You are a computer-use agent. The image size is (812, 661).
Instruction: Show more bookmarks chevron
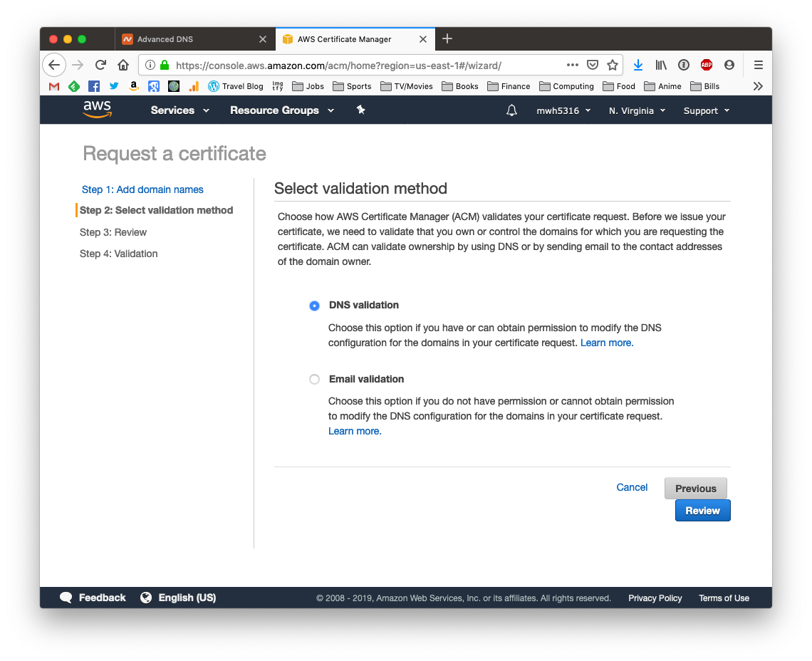click(x=758, y=86)
